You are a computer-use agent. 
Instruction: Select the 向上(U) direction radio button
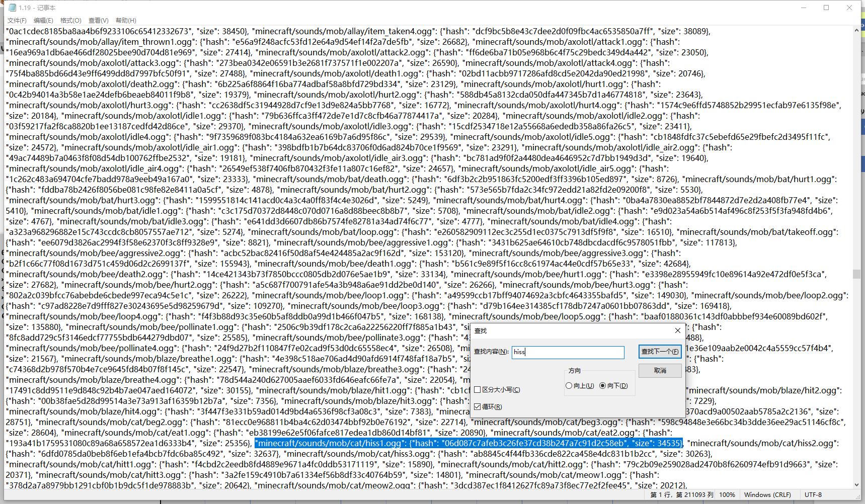click(x=580, y=386)
